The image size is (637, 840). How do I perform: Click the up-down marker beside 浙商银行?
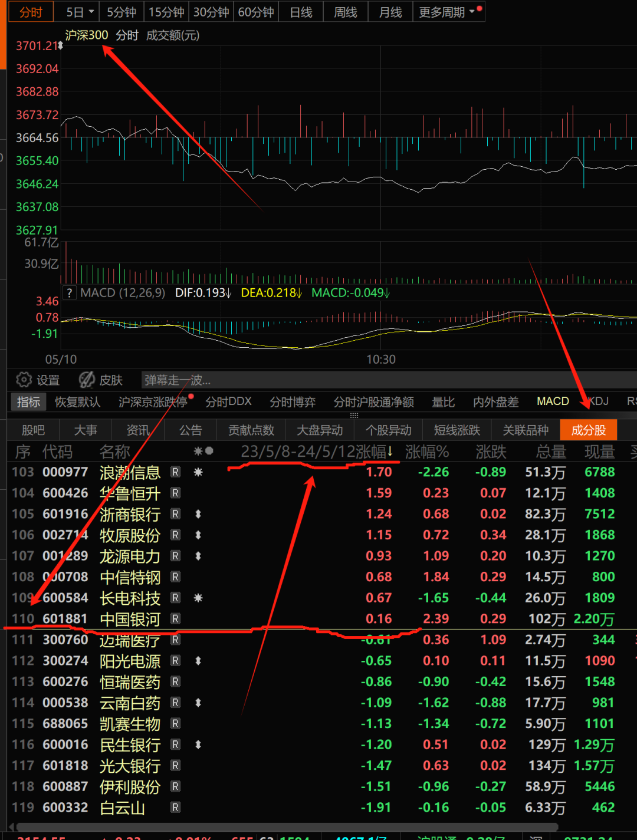click(198, 514)
